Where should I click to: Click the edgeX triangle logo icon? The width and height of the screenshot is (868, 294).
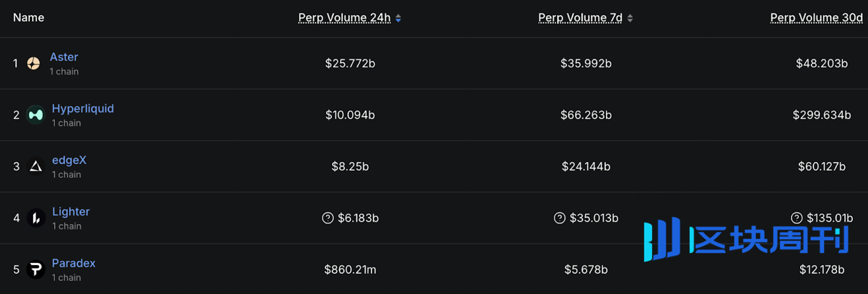tap(36, 166)
